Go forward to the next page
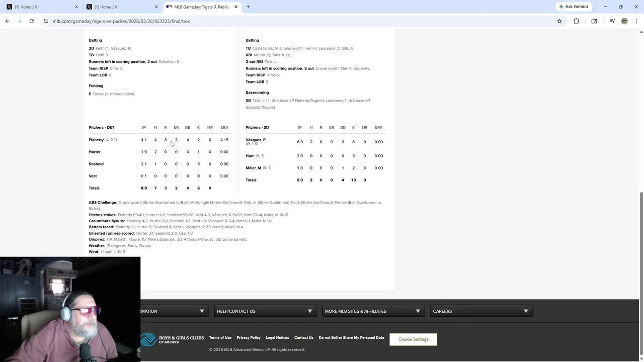Screen dimensions: 644x362 coord(19,21)
